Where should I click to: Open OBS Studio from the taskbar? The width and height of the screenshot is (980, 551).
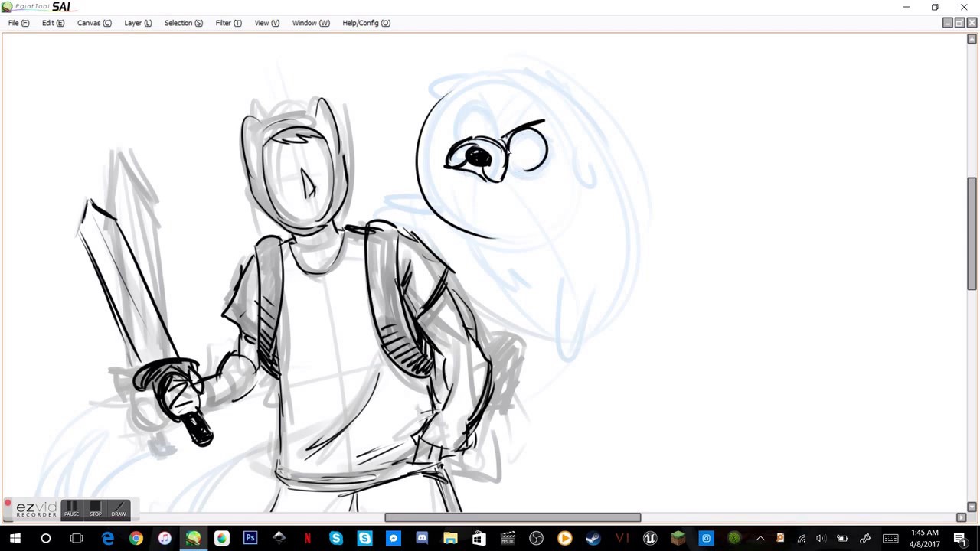(x=536, y=538)
